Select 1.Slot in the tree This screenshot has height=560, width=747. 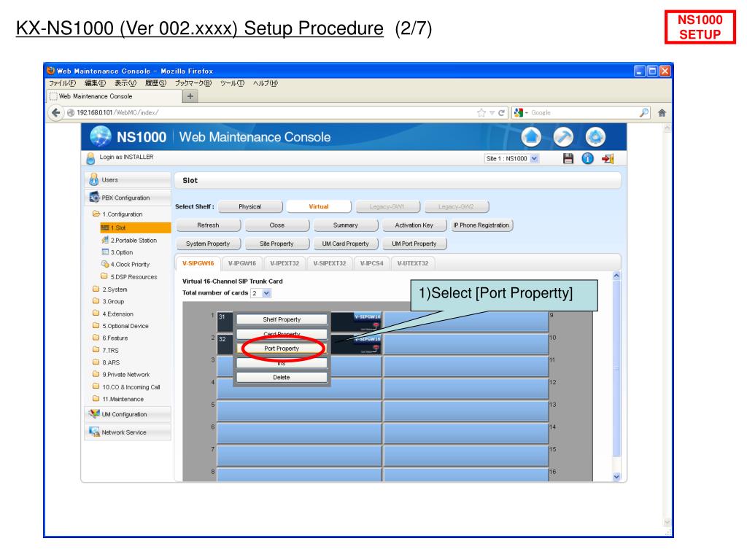tap(135, 227)
